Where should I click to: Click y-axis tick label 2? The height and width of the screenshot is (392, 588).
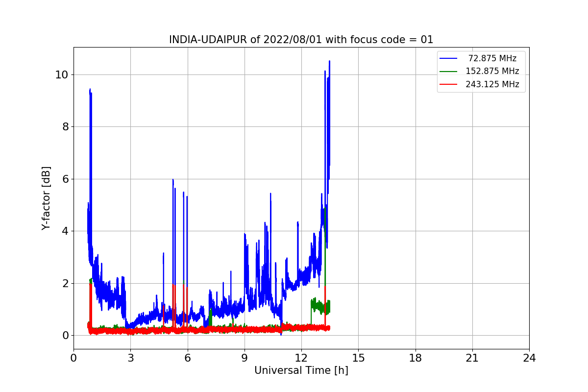64,283
